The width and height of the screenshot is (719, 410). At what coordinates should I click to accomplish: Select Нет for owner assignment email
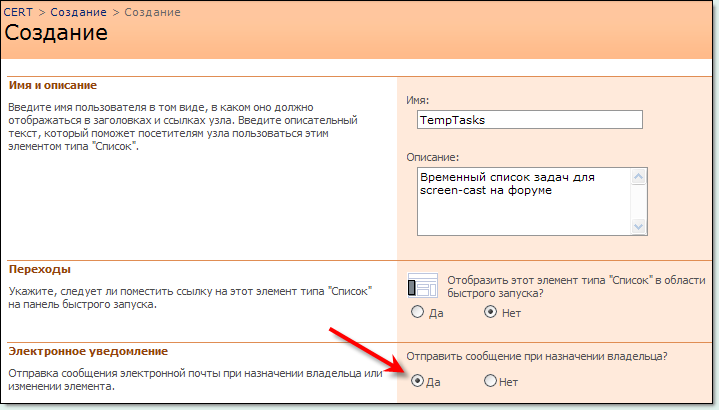[x=490, y=381]
